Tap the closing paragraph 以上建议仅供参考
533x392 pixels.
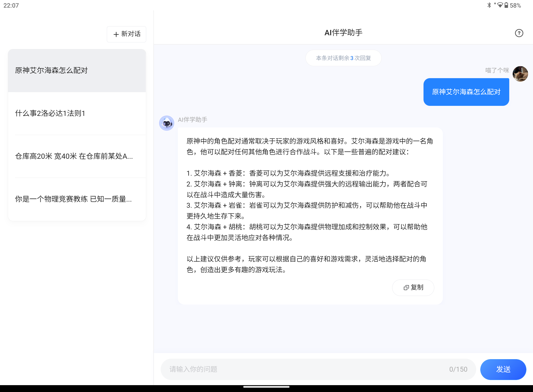[x=306, y=264]
